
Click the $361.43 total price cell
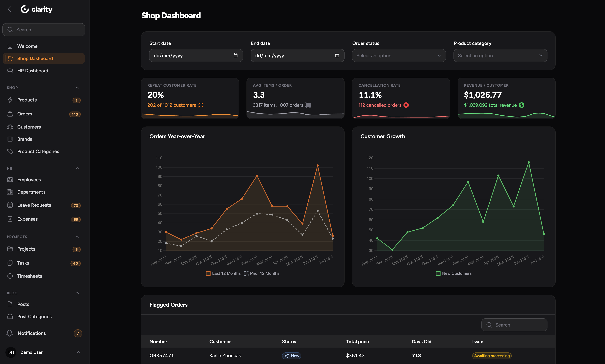click(355, 355)
